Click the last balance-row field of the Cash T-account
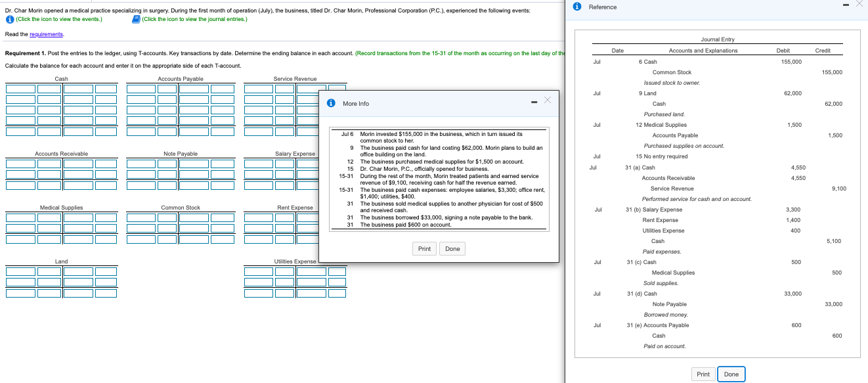The width and height of the screenshot is (868, 383). pyautogui.click(x=105, y=131)
